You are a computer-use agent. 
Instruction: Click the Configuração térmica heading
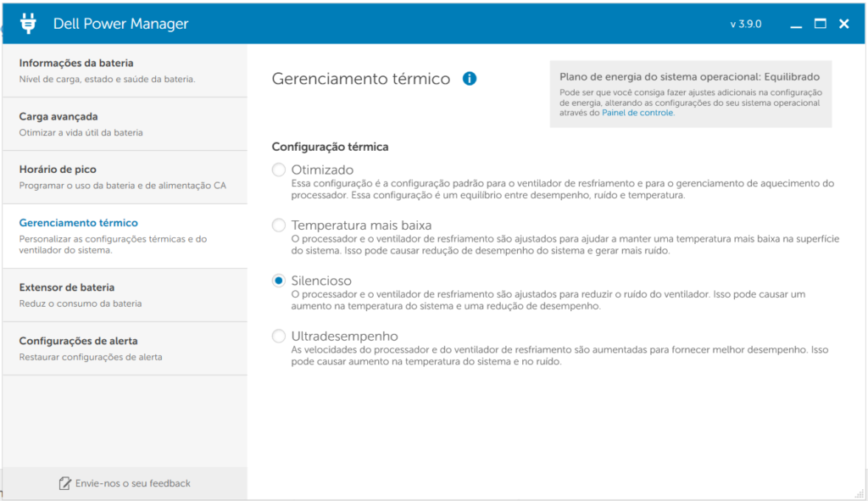click(x=330, y=147)
